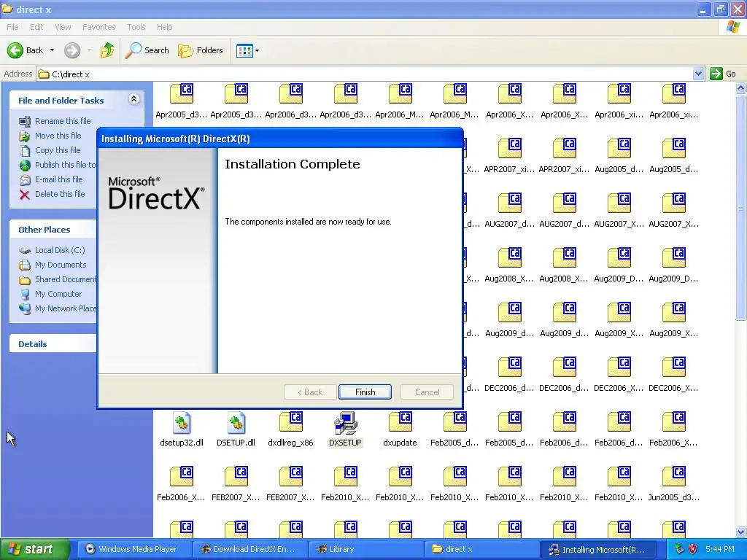
Task: Click the Installing Microsoft DirectX title bar
Action: click(x=280, y=139)
